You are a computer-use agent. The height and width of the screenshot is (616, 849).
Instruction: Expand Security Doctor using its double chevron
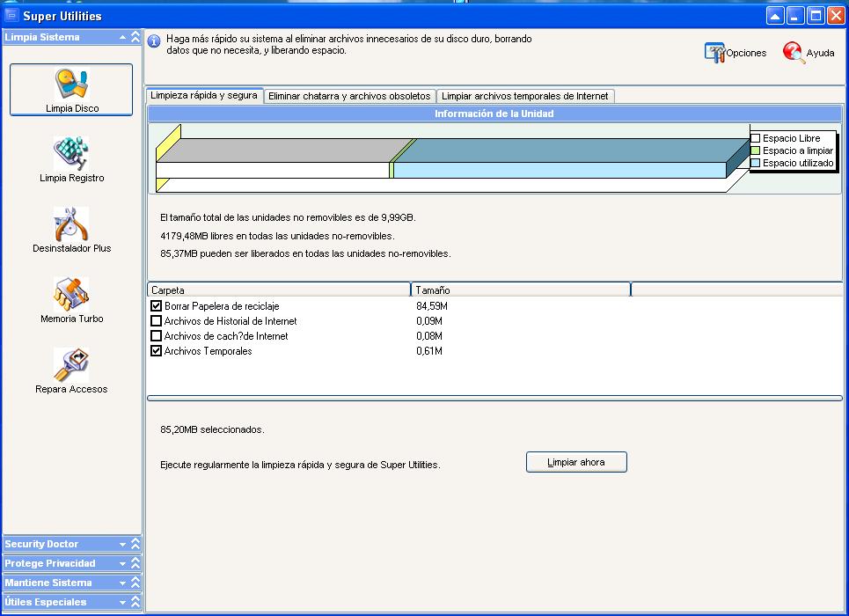coord(135,544)
